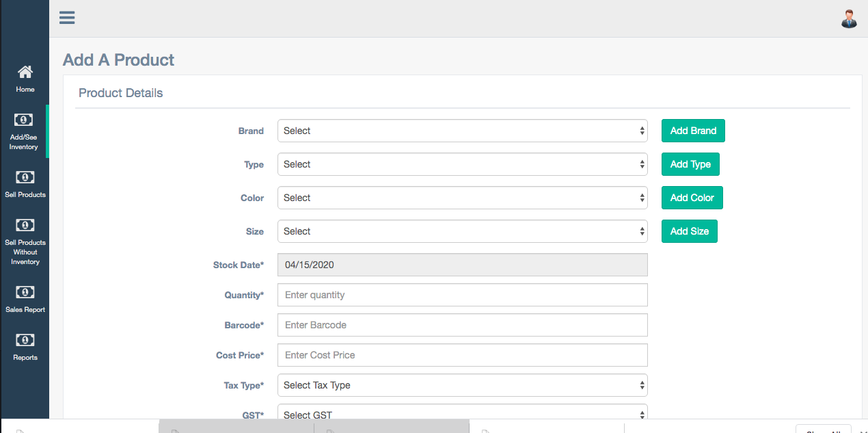The width and height of the screenshot is (868, 433).
Task: Open Add/See Inventory money icon
Action: (24, 120)
